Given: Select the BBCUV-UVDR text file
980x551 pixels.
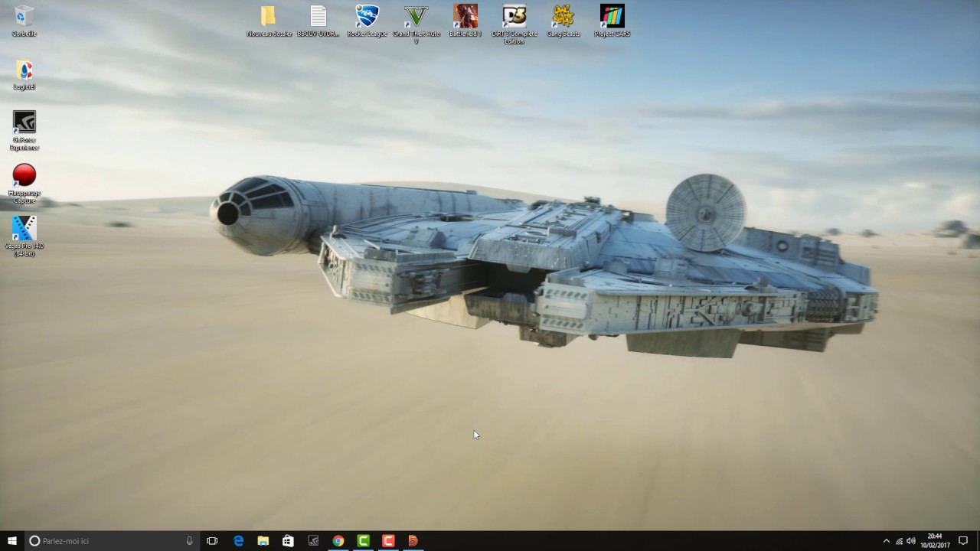Looking at the screenshot, I should pyautogui.click(x=318, y=21).
